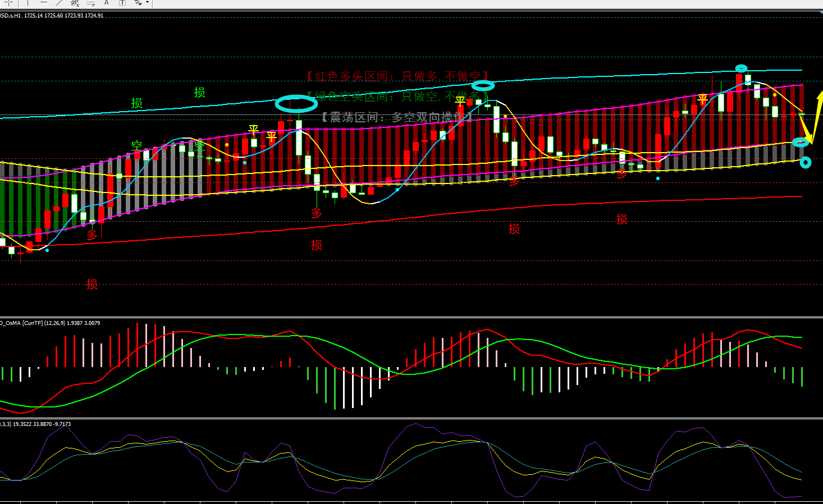The height and width of the screenshot is (504, 823).
Task: Select the yellow arrow at right edge
Action: [815, 118]
